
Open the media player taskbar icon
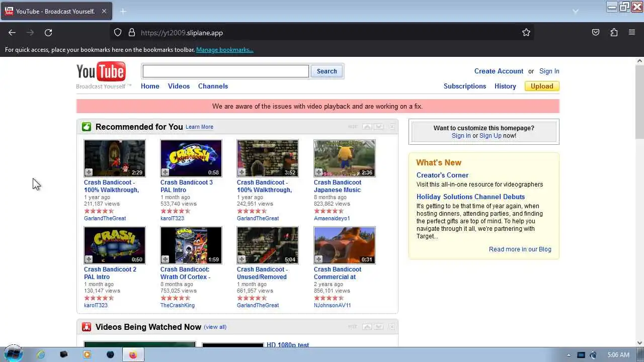tap(87, 354)
